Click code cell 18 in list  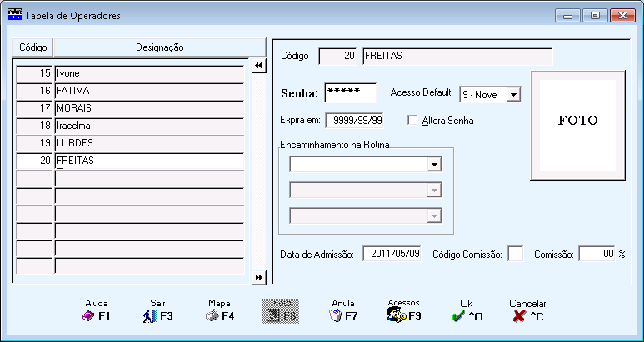tap(34, 126)
